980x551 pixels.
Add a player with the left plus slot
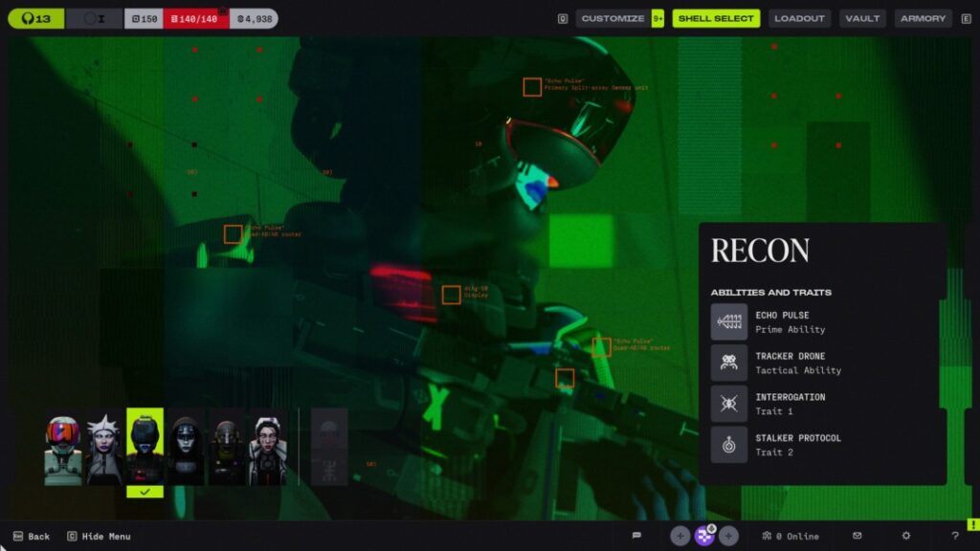click(x=680, y=536)
